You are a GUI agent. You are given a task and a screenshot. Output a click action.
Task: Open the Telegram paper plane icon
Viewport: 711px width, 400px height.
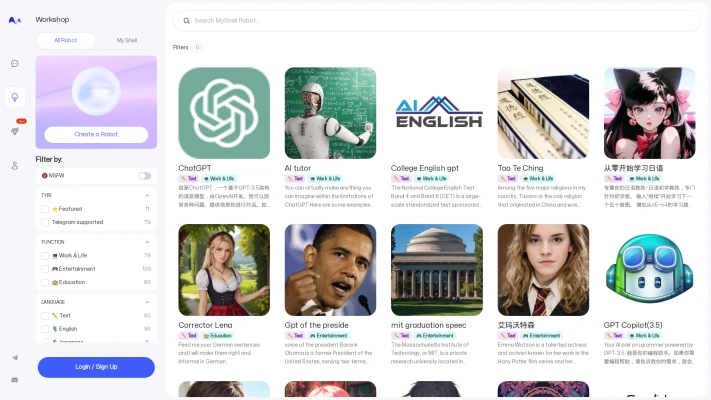click(x=15, y=358)
